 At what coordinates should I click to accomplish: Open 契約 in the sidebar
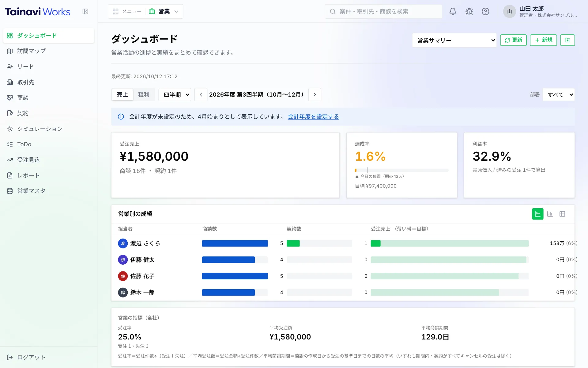point(49,113)
